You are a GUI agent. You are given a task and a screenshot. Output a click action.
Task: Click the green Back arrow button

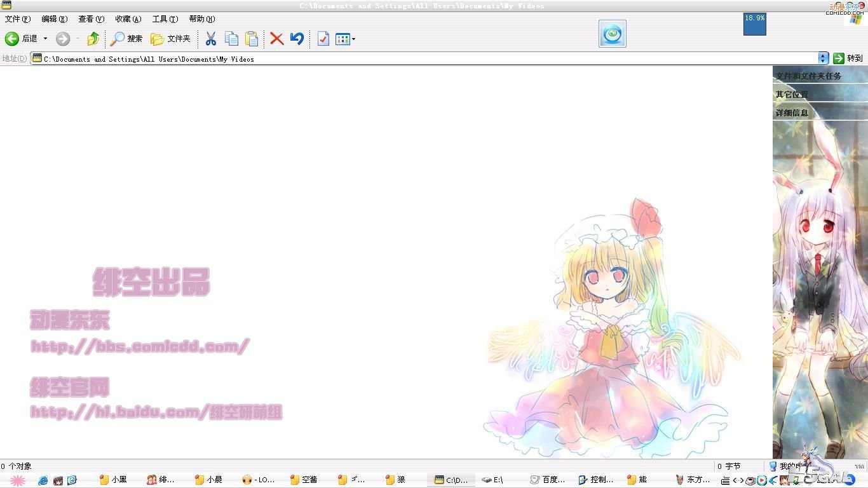click(x=12, y=39)
